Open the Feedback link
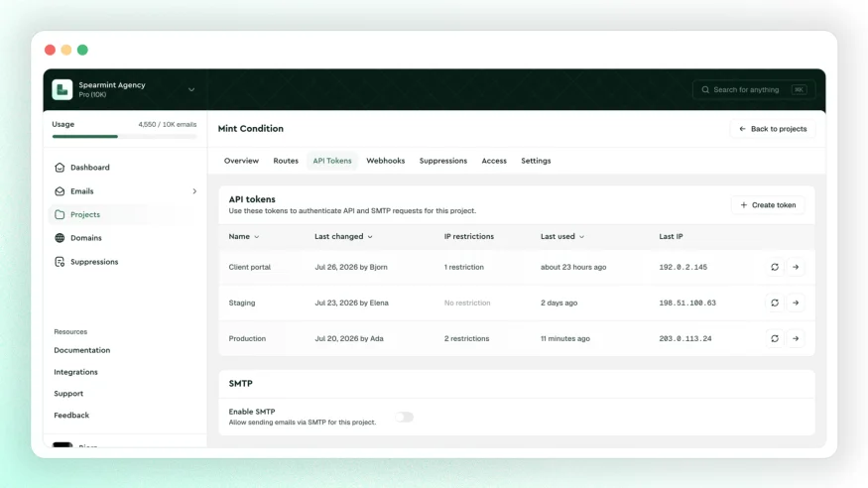This screenshot has height=488, width=868. (x=71, y=416)
